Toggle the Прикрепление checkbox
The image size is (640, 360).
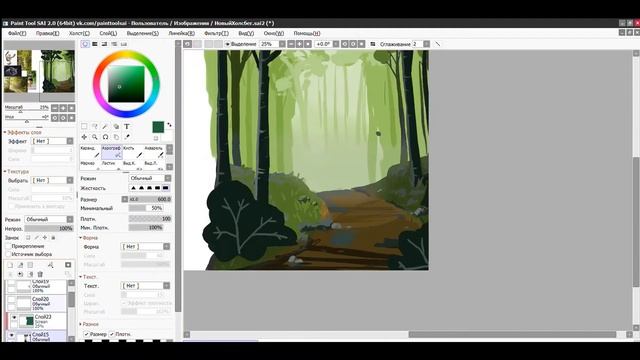8,246
